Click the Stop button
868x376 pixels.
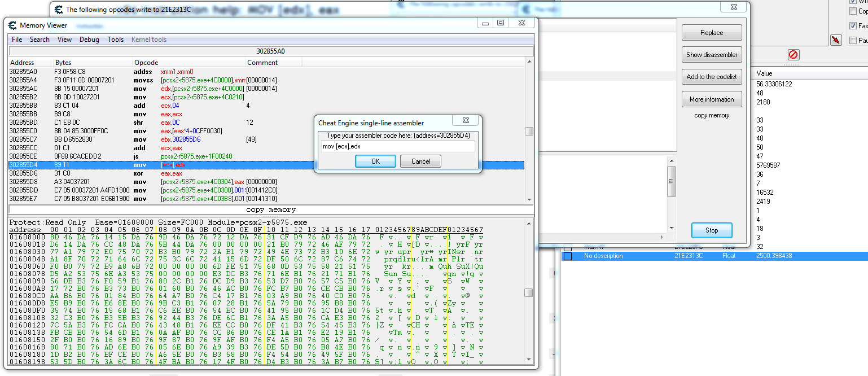[x=711, y=230]
